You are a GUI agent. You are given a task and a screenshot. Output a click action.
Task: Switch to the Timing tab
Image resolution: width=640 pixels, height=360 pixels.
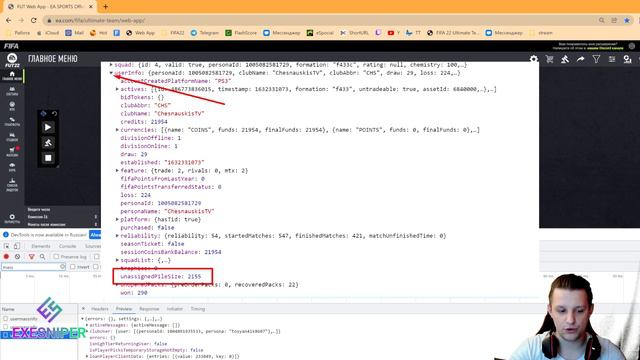coord(198,309)
